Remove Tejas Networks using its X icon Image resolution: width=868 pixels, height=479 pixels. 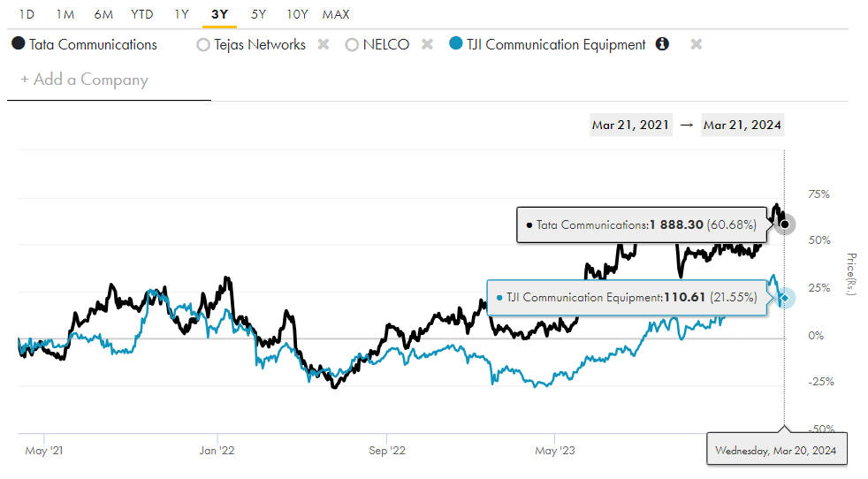324,44
